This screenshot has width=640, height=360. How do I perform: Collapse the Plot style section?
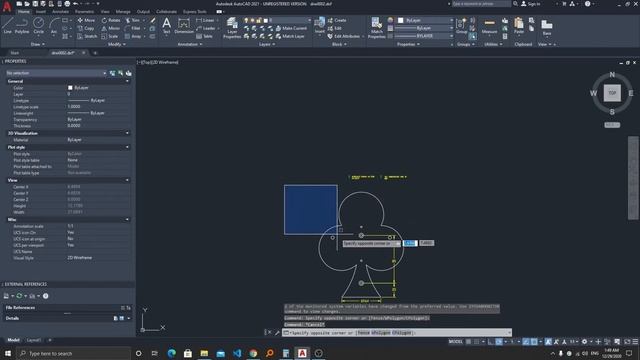(x=127, y=147)
